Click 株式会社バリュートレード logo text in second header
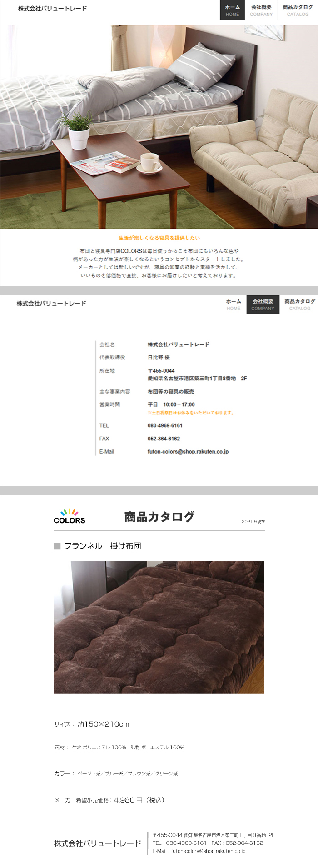 [51, 304]
